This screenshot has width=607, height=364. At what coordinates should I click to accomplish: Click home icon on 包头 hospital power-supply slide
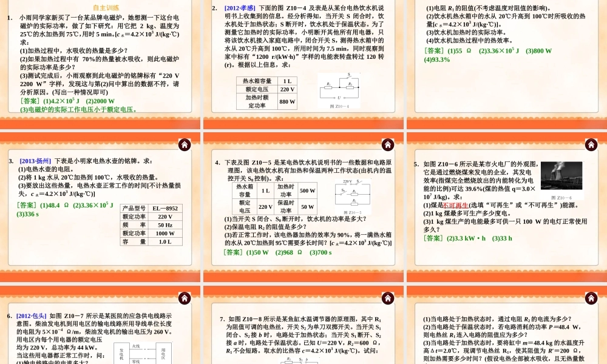(x=184, y=298)
